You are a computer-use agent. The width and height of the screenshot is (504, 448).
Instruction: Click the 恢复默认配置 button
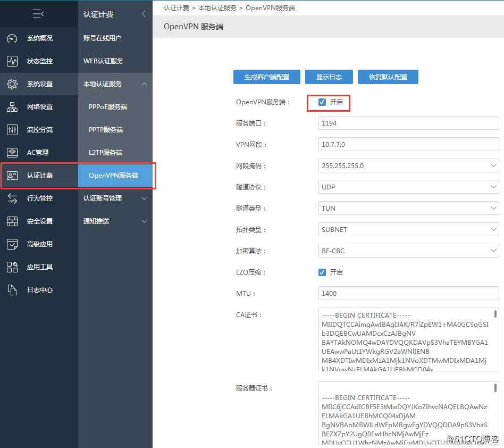pyautogui.click(x=388, y=77)
